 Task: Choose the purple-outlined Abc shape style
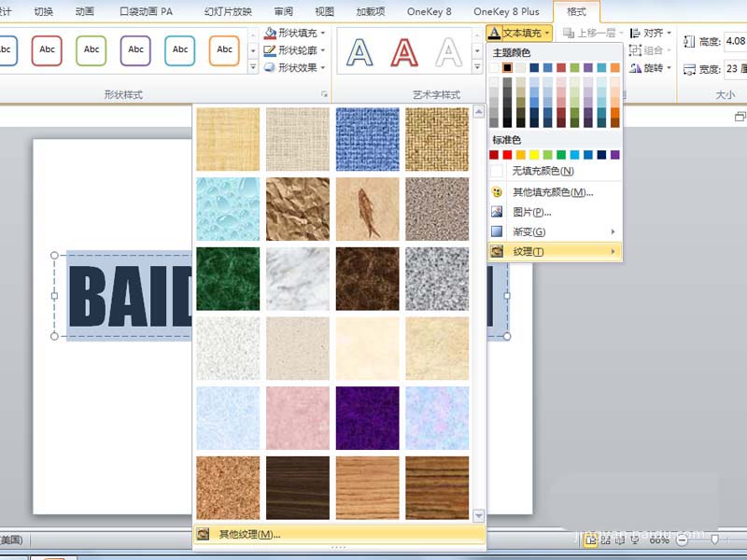[135, 50]
